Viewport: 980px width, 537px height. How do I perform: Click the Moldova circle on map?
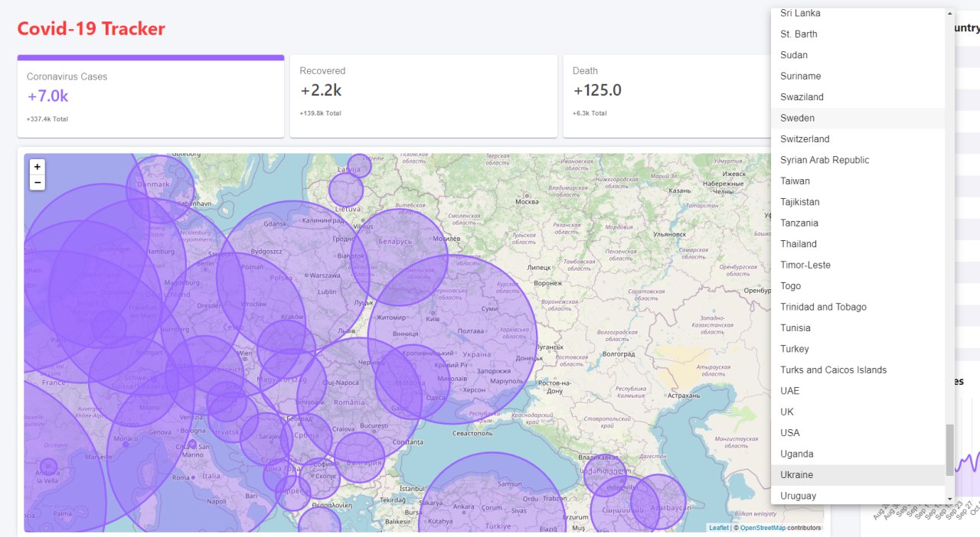point(413,382)
